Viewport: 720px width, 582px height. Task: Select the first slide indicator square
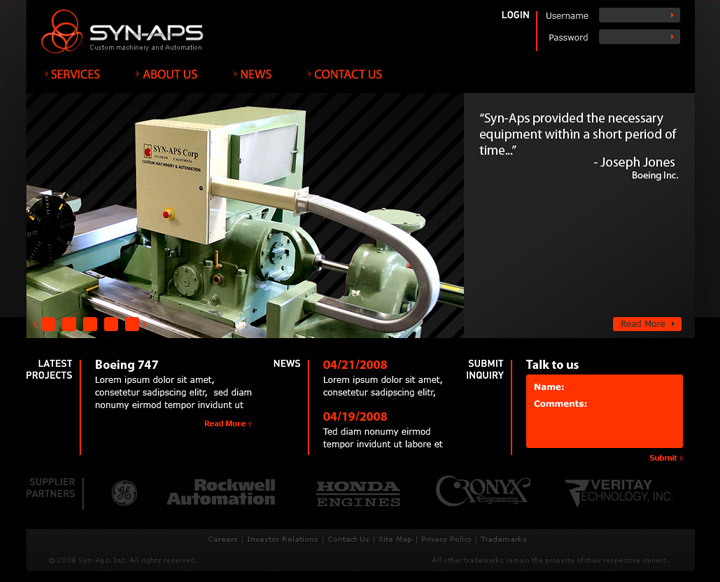tap(48, 324)
